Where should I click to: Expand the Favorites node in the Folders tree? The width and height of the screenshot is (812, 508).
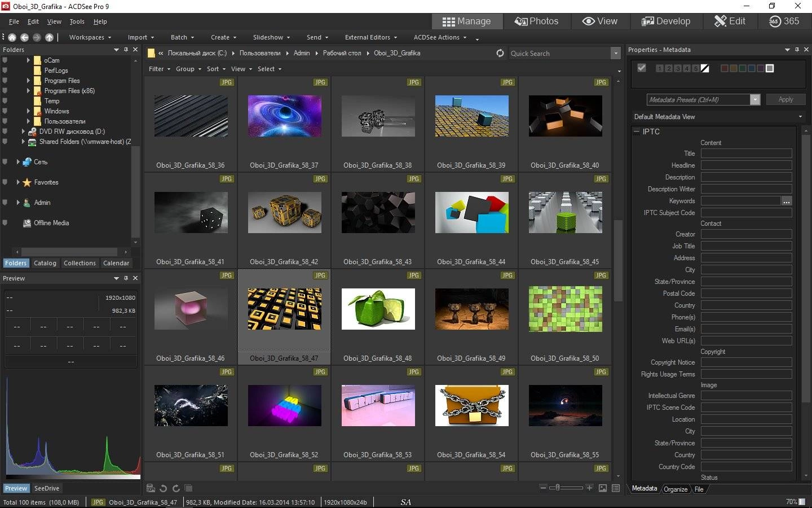click(18, 182)
